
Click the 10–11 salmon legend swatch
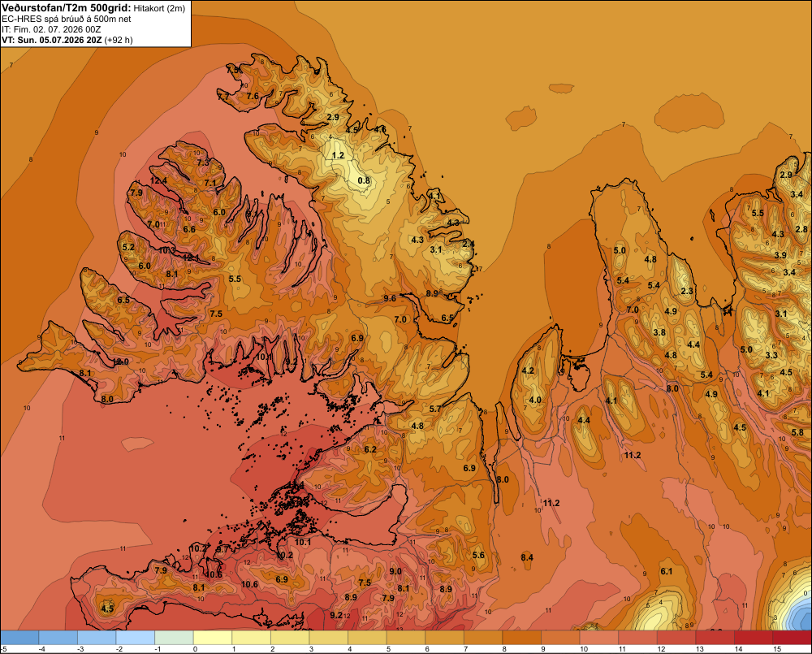[598, 638]
